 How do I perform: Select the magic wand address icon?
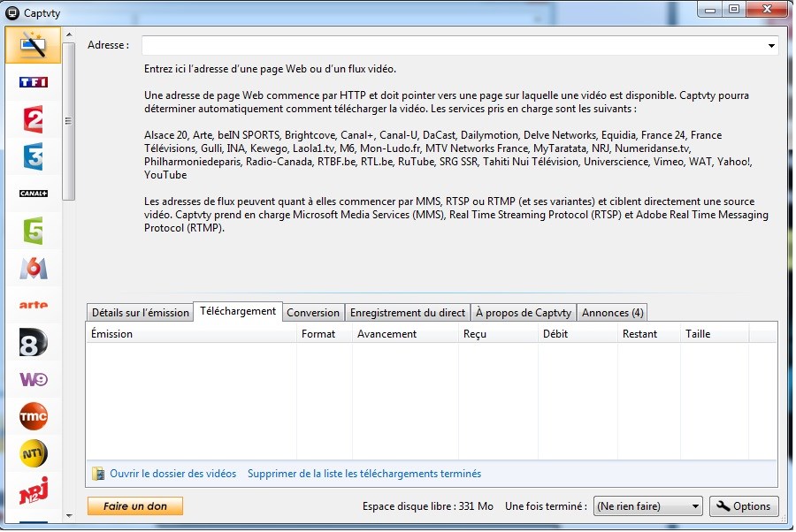click(x=33, y=45)
